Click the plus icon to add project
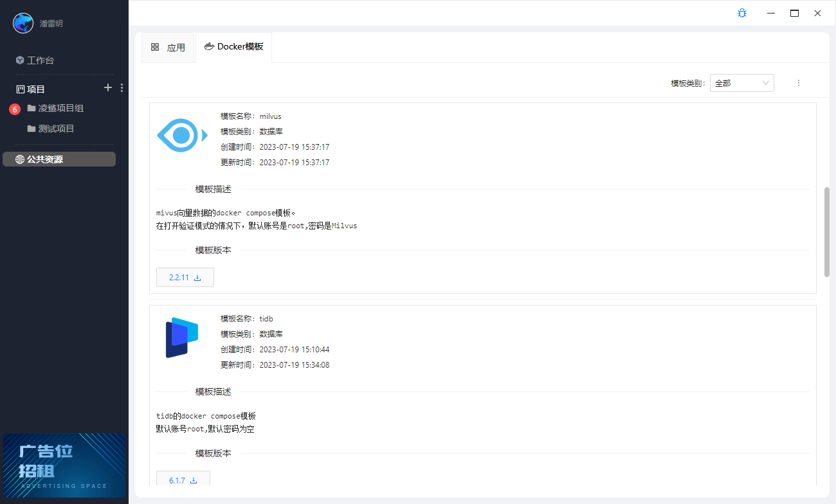Screen dimensions: 836x504 coord(108,87)
